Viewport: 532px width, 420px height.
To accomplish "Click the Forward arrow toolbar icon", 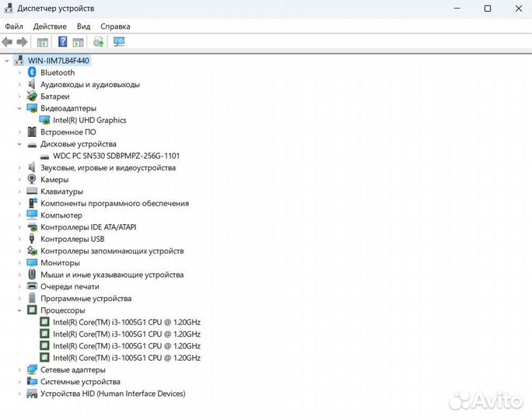I will click(x=22, y=42).
